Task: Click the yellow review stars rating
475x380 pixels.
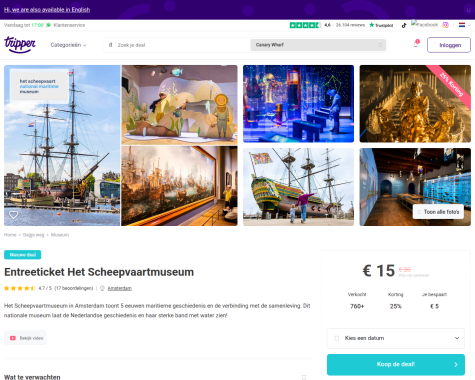Action: click(20, 288)
